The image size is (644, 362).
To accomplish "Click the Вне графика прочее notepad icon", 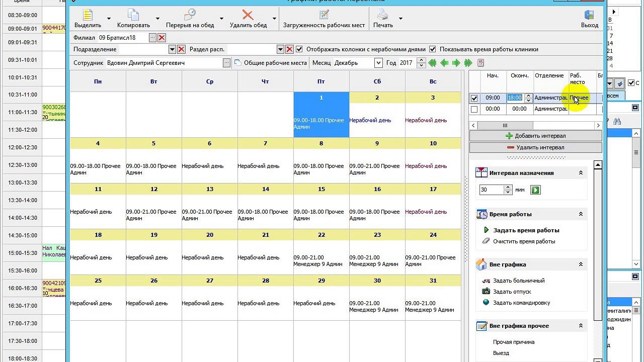I will (x=481, y=326).
